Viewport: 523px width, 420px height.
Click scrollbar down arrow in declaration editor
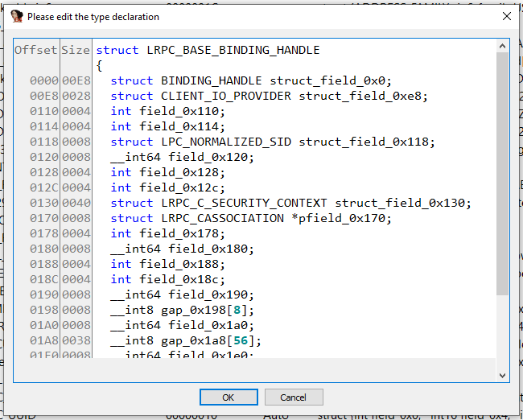pos(502,375)
